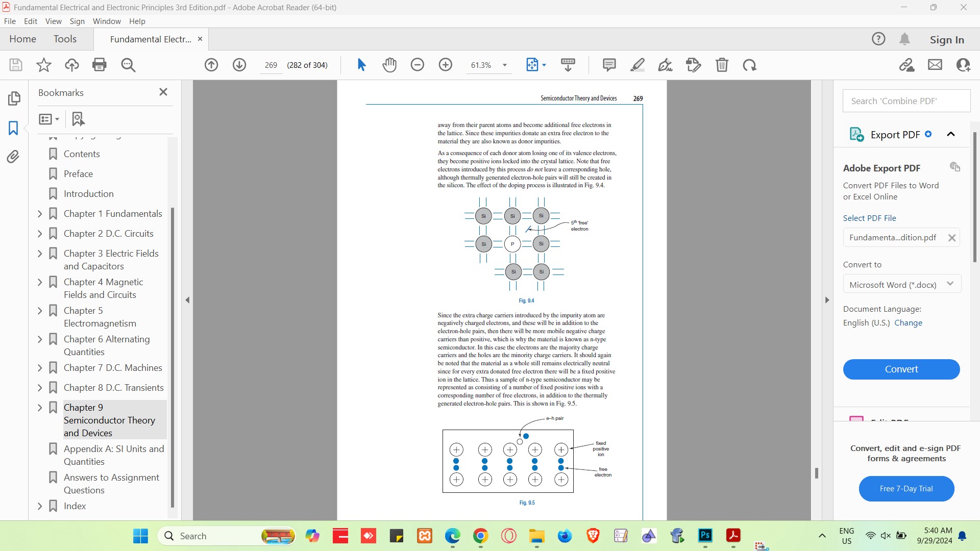This screenshot has height=551, width=980.
Task: Toggle the Bookmarks panel icon in sidebar
Action: click(x=13, y=128)
